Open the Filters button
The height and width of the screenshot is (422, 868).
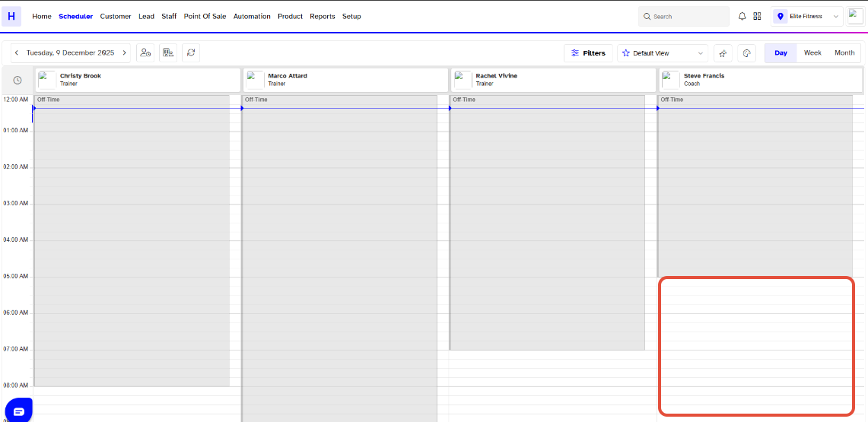pos(589,53)
